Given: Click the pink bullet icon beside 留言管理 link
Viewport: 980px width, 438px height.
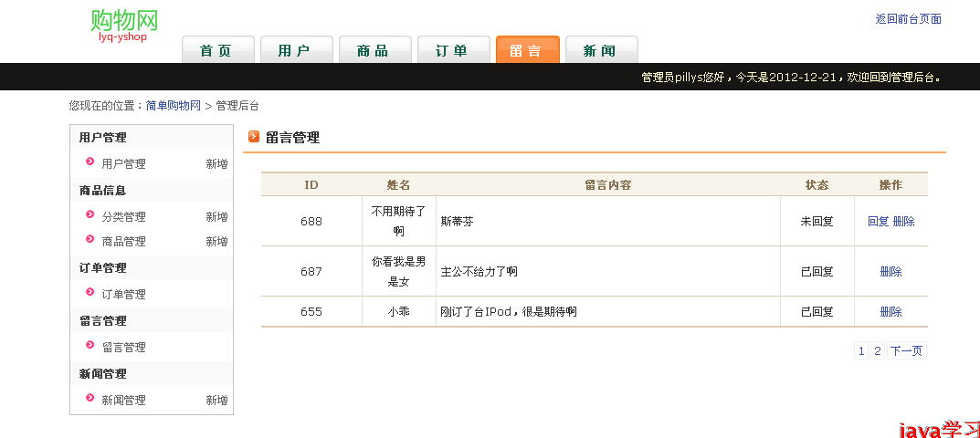Looking at the screenshot, I should tap(90, 345).
